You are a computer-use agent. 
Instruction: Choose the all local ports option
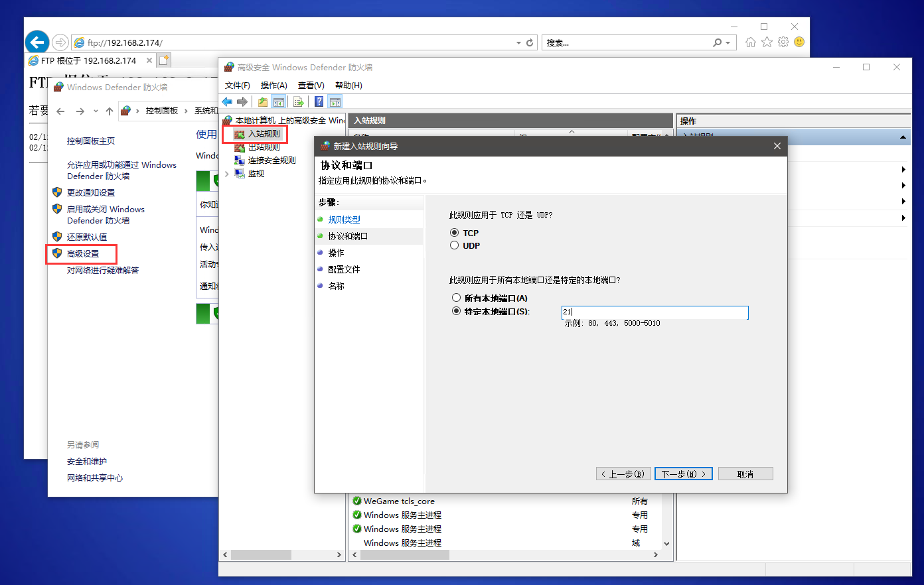coord(456,298)
